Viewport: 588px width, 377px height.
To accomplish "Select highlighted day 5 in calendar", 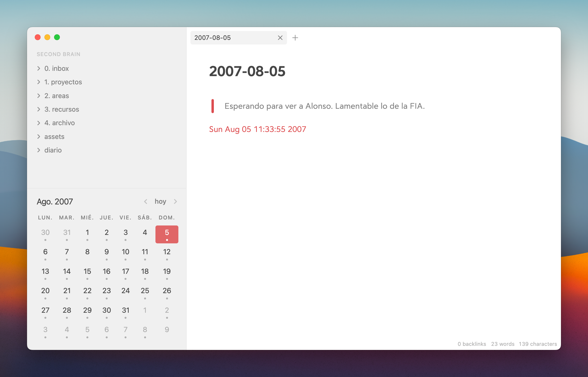I will (167, 234).
